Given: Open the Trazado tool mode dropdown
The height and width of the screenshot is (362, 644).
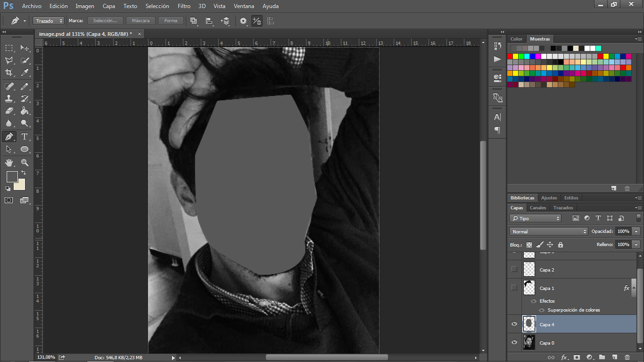Looking at the screenshot, I should [49, 21].
